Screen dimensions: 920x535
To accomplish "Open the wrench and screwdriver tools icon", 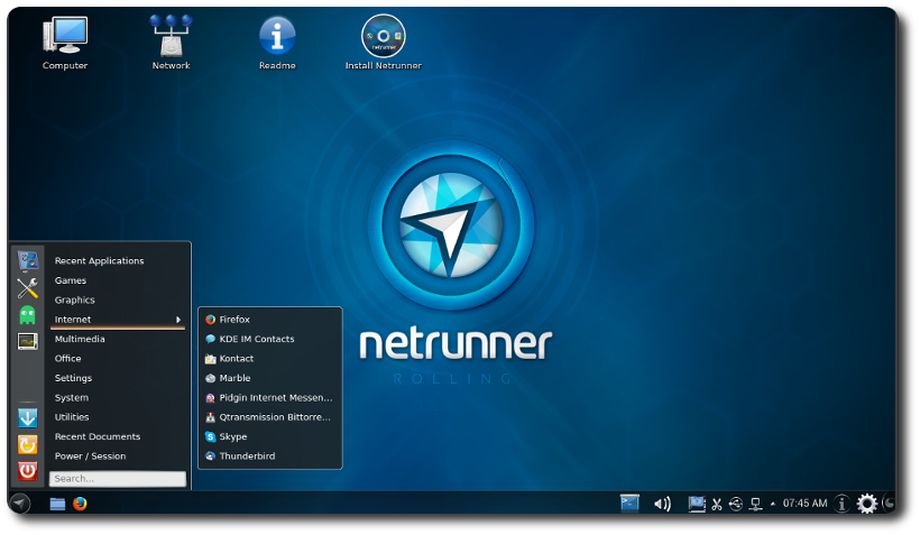I will (x=28, y=288).
